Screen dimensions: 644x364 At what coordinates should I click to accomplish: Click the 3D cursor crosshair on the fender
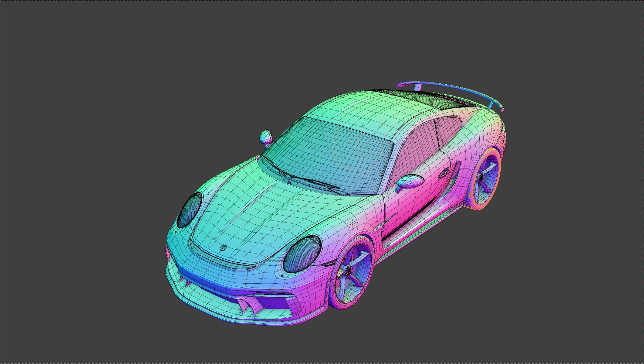pos(353,225)
